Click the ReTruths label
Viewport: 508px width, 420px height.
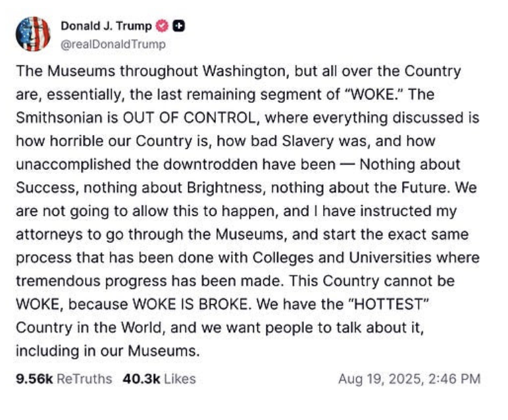(84, 379)
